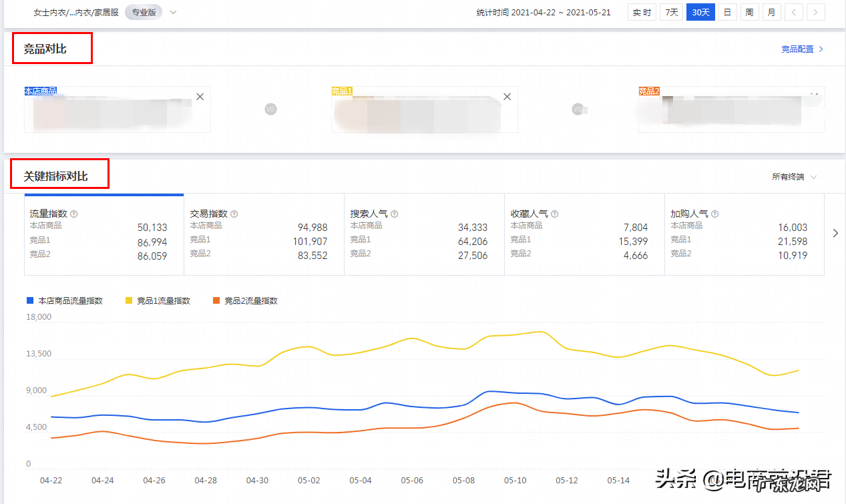This screenshot has height=504, width=846.
Task: Click the VS icon between 本店商品 and 竞品1
Action: (x=270, y=109)
